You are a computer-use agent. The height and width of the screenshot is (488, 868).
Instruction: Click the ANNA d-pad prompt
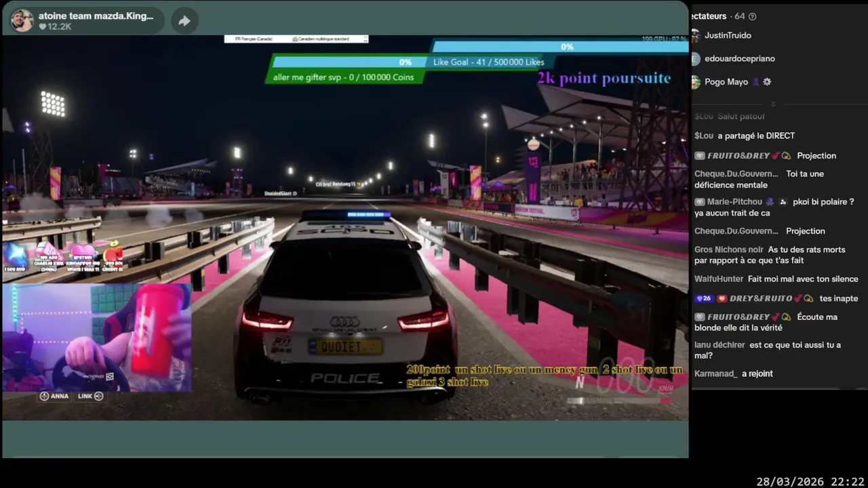click(54, 396)
